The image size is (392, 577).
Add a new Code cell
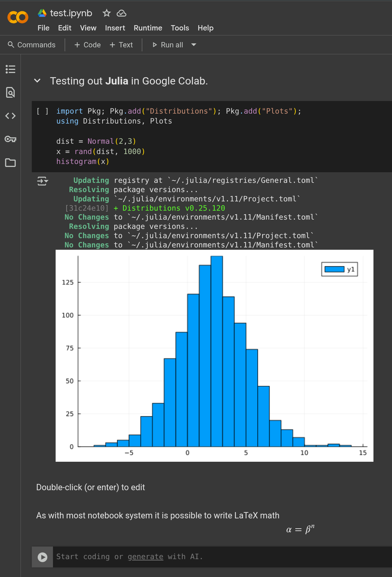pyautogui.click(x=87, y=45)
